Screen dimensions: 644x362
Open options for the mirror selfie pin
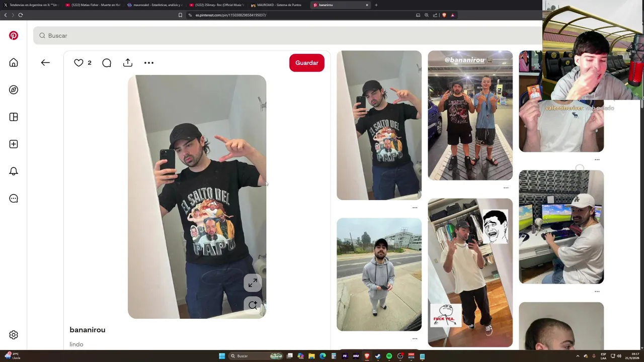415,207
